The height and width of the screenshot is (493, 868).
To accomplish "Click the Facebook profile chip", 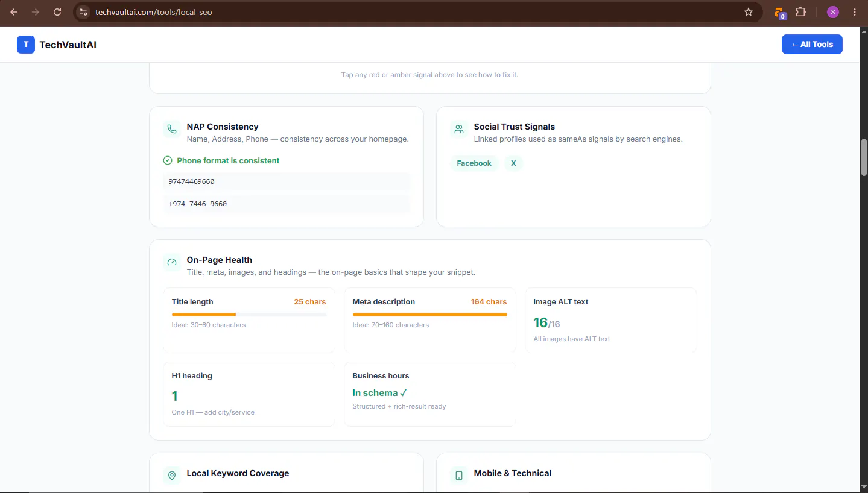I will click(x=474, y=163).
